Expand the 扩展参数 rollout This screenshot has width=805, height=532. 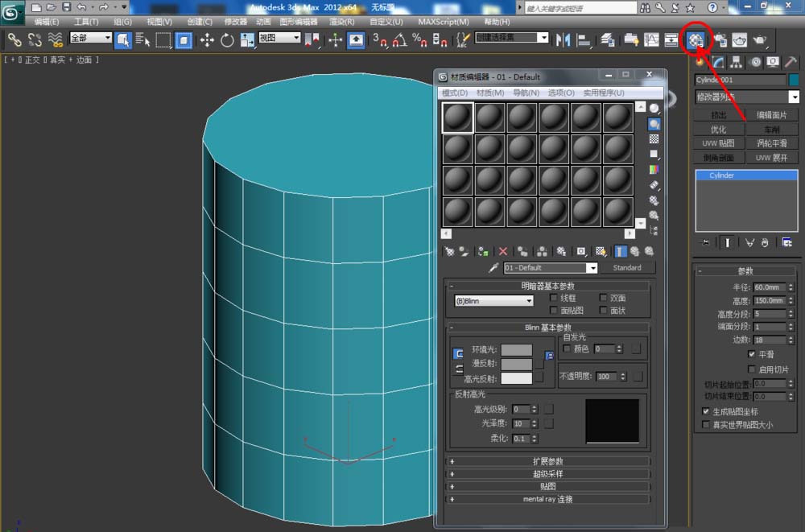click(547, 461)
